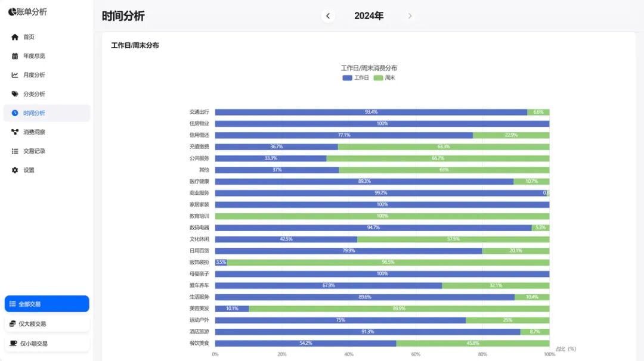Click the calendar icon beside 年度总览

click(15, 56)
